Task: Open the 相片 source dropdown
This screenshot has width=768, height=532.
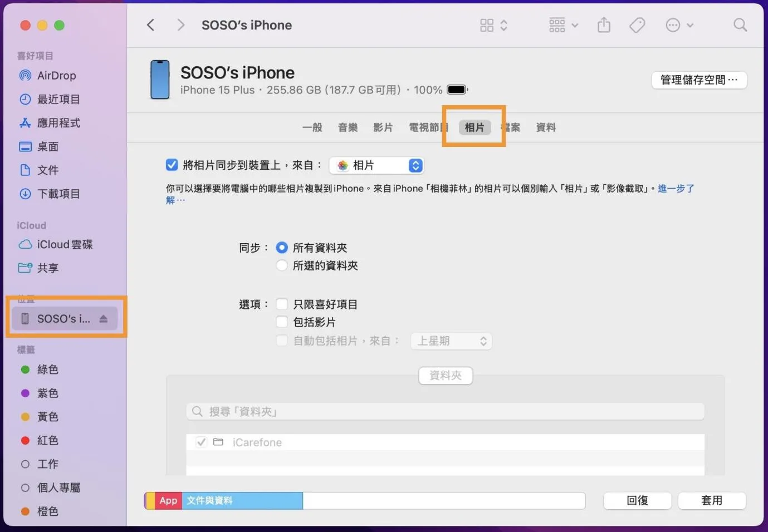Action: [x=376, y=165]
